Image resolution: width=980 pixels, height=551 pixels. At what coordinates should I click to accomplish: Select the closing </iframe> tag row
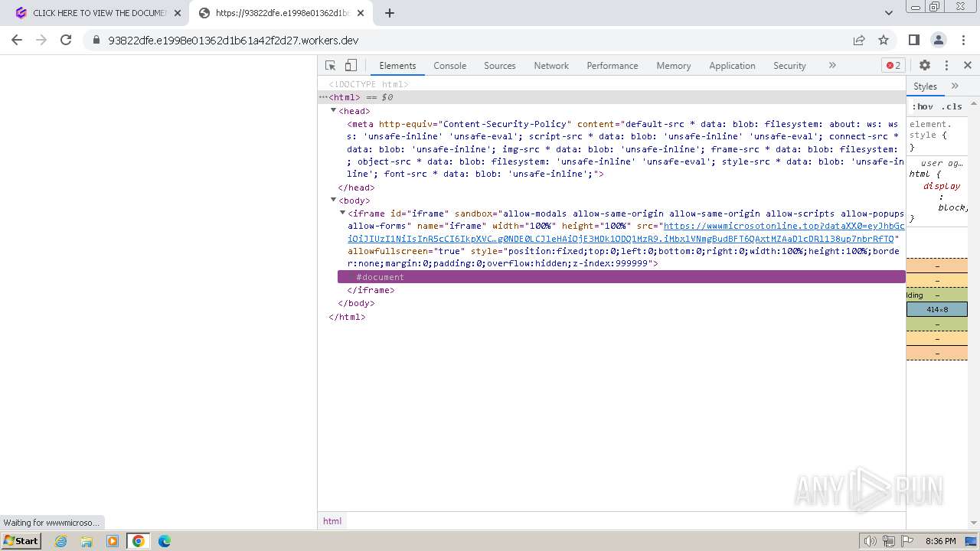[371, 290]
